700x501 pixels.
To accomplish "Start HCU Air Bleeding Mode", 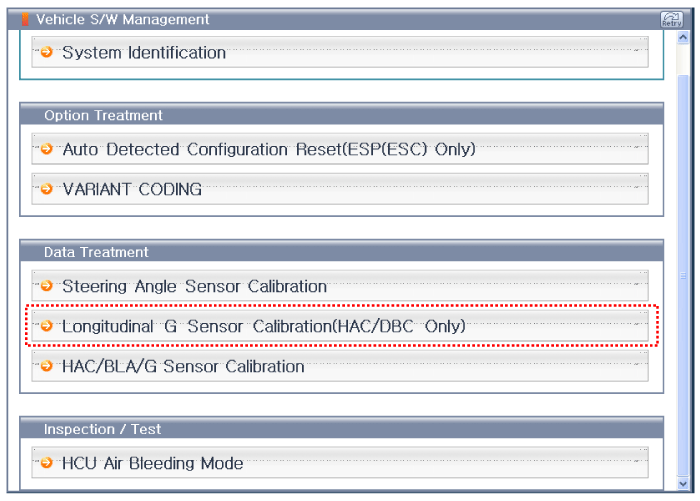I will click(152, 463).
